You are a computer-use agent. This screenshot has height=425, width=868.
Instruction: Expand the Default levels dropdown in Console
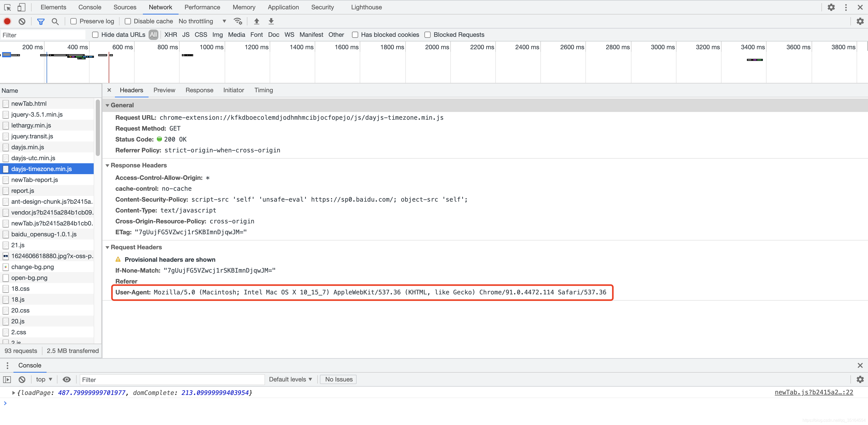pos(290,379)
